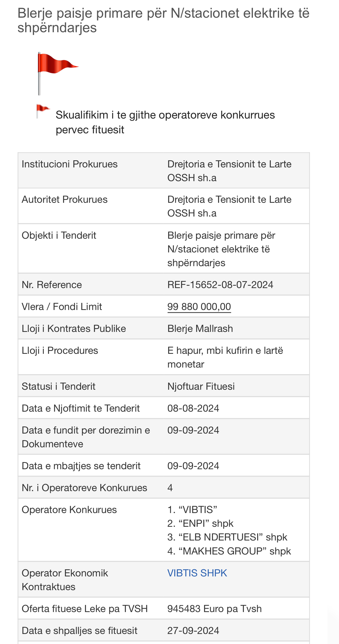The image size is (339, 644).
Task: Click the “MAKHES GROUP” shpk competitor entry
Action: pyautogui.click(x=229, y=551)
